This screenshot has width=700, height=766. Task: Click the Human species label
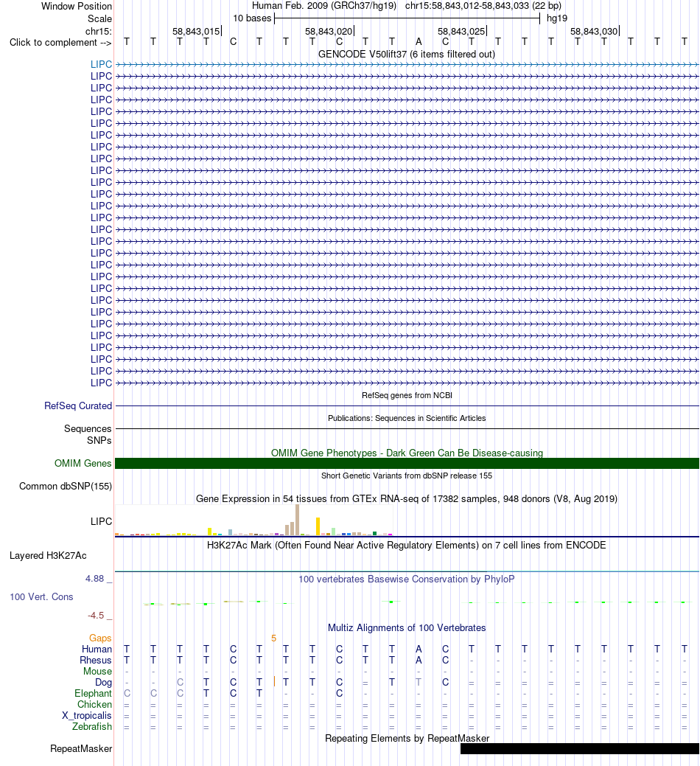97,650
